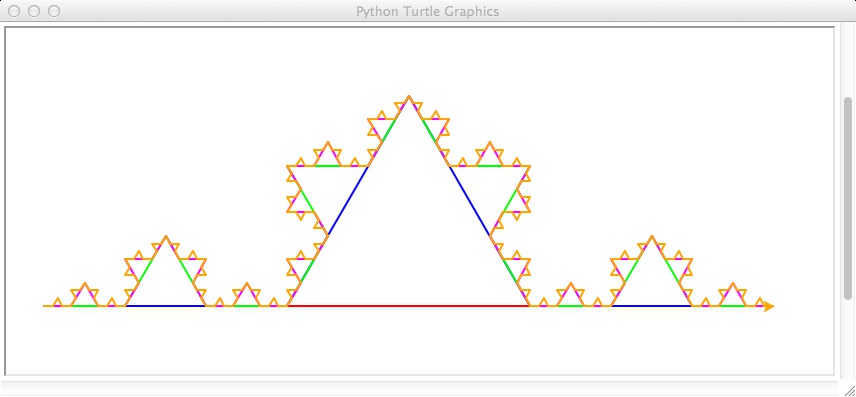Click the apex of the tallest central triangle
Screen dimensions: 856x397
pos(408,97)
